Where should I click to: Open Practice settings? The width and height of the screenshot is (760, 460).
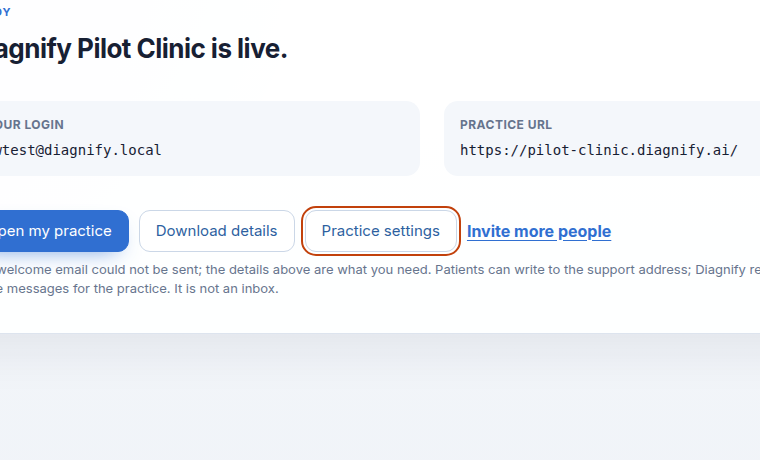[x=380, y=231]
